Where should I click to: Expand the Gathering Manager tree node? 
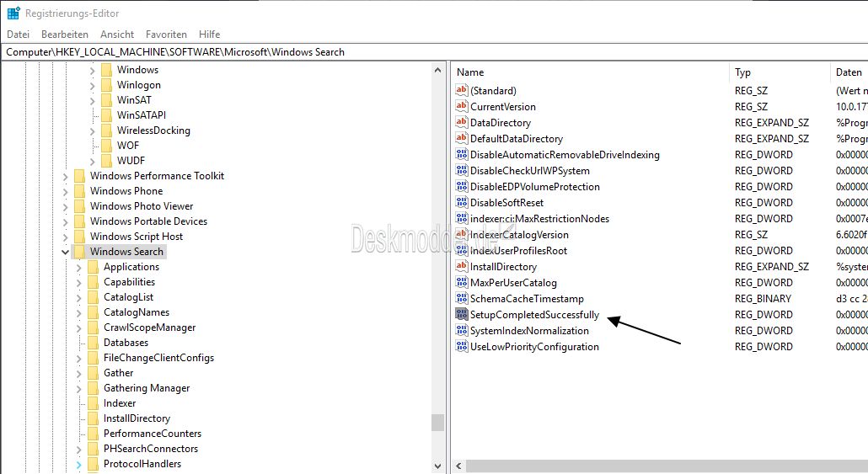[78, 388]
